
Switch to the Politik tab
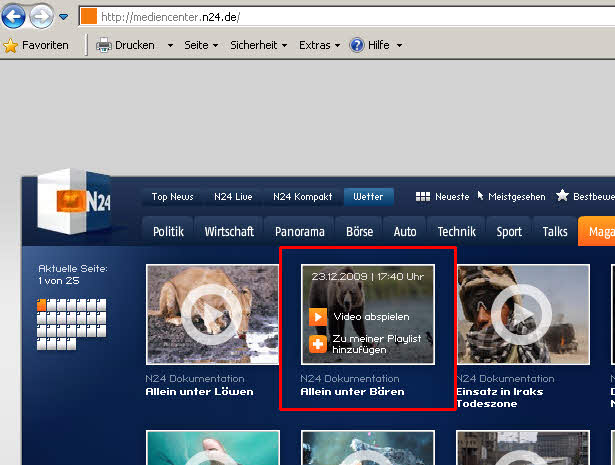coord(168,232)
